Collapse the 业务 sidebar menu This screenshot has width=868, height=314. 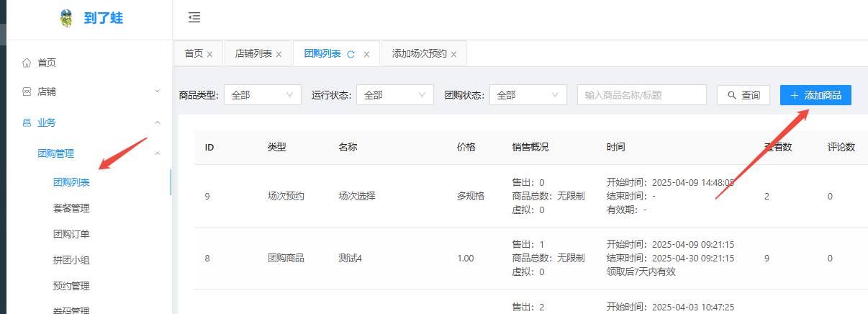coord(158,122)
